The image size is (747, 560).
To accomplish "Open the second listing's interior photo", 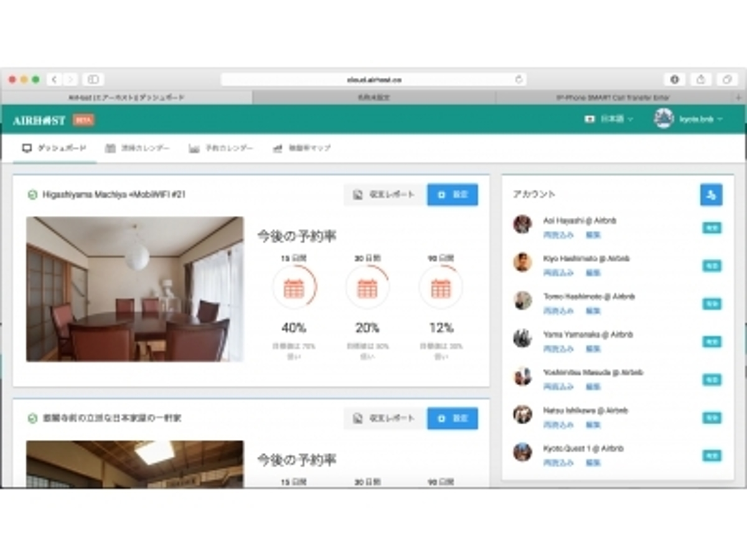I will tap(134, 464).
